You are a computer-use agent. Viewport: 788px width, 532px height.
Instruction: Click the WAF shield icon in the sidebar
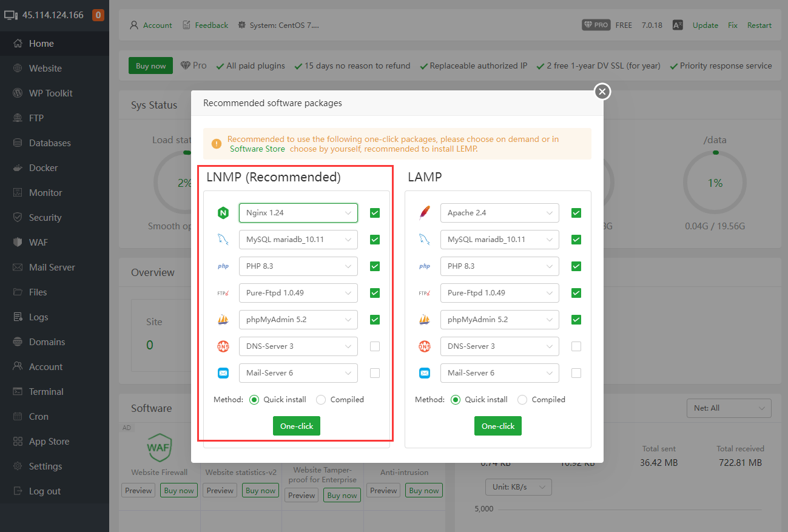coord(18,243)
